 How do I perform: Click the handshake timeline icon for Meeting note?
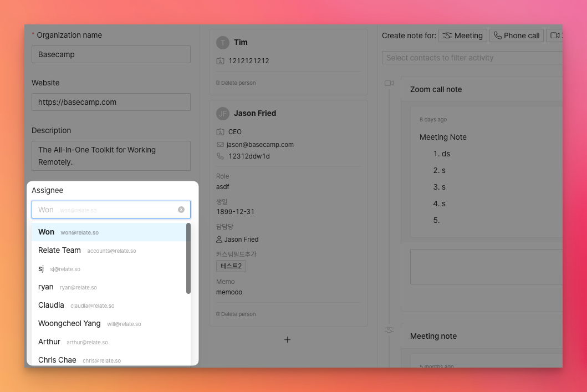(389, 330)
